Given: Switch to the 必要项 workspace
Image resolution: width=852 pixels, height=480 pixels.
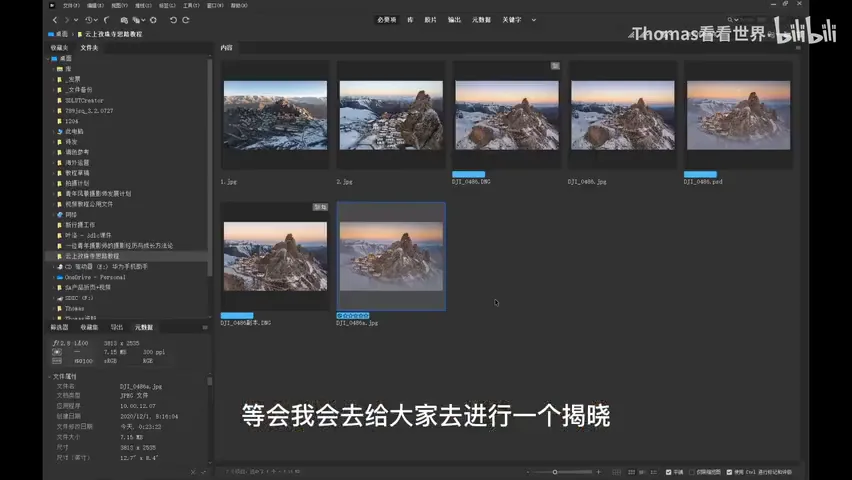Looking at the screenshot, I should point(387,20).
